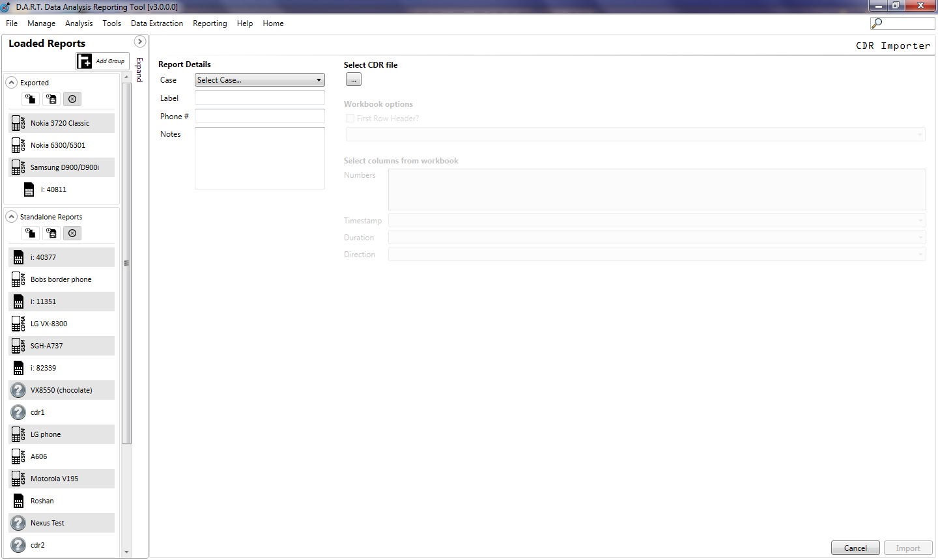This screenshot has height=560, width=938.
Task: Focus the Label input field
Action: (260, 98)
